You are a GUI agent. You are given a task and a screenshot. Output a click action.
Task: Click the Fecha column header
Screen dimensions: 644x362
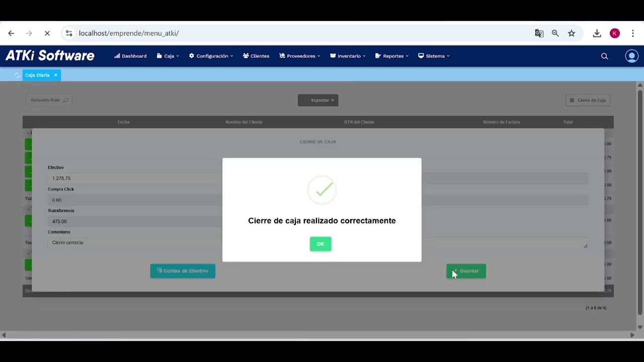124,122
